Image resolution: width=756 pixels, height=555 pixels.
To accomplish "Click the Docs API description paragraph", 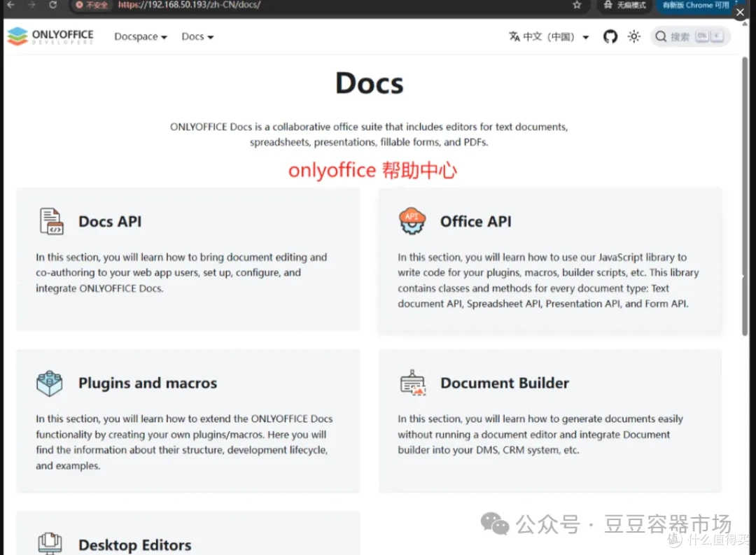I will pyautogui.click(x=181, y=272).
